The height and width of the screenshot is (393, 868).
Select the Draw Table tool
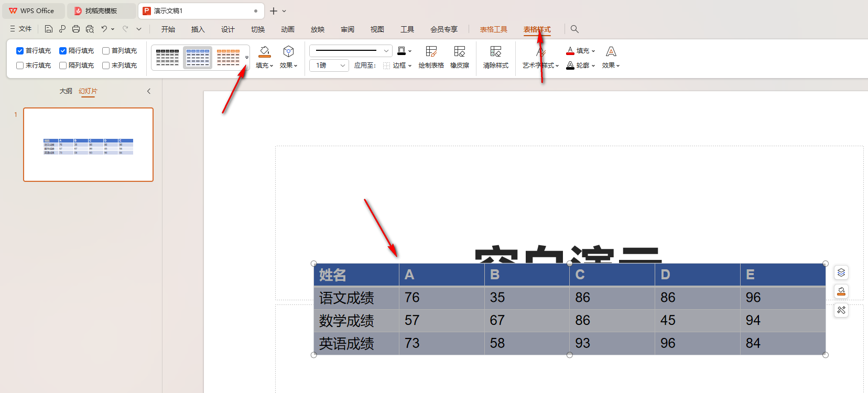point(431,51)
